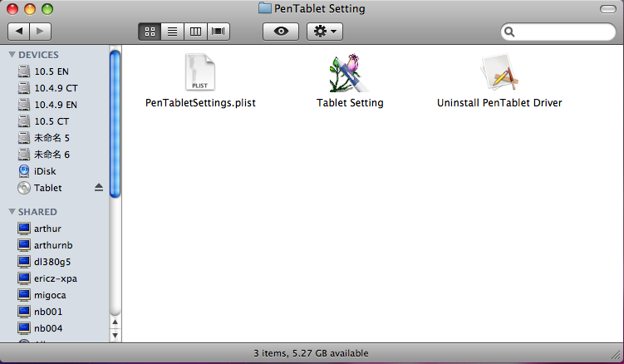Image resolution: width=624 pixels, height=364 pixels.
Task: Go forward with the right arrow button
Action: coord(40,32)
